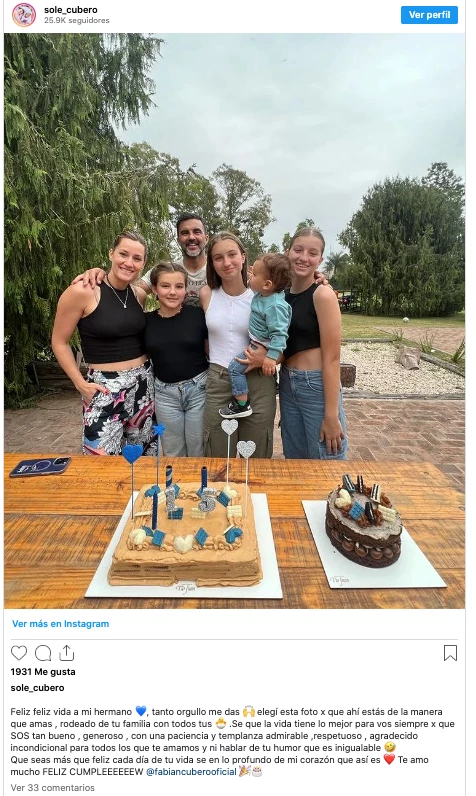Open the @fabiancuberooficial mention
This screenshot has height=796, width=476.
pyautogui.click(x=191, y=772)
